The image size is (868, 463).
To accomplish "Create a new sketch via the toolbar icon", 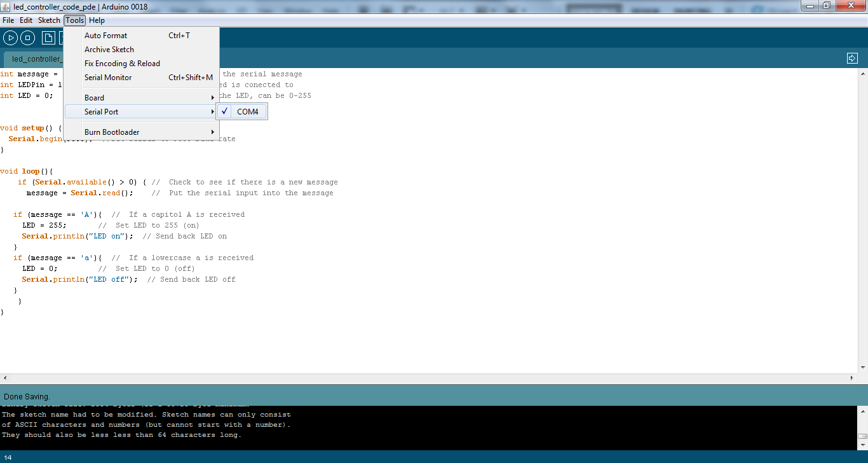I will (x=48, y=38).
